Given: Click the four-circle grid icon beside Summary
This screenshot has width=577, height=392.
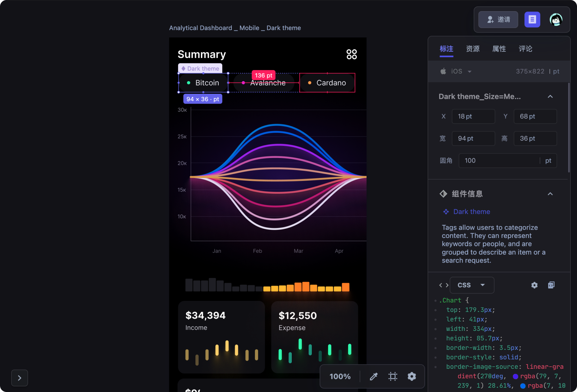Looking at the screenshot, I should (x=351, y=54).
